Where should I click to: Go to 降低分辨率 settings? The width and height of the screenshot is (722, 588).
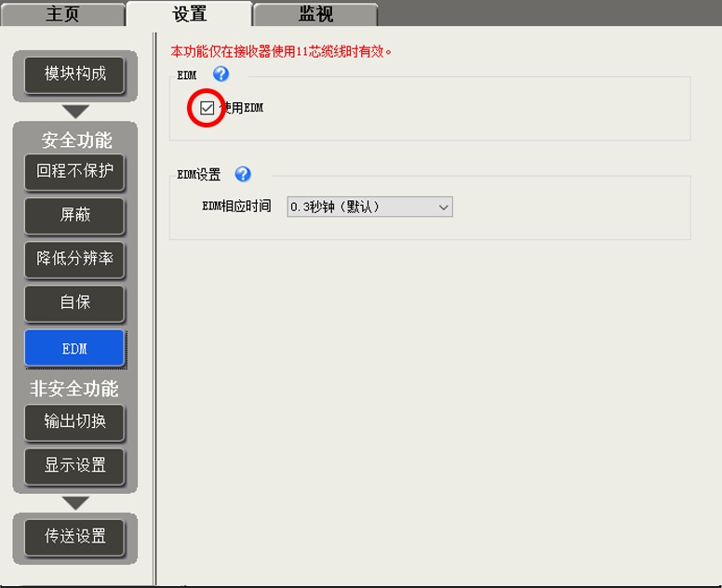(74, 259)
